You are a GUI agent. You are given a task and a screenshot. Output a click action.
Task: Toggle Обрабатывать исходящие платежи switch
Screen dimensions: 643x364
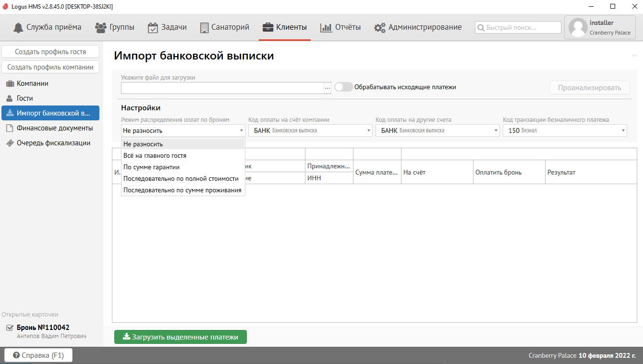pyautogui.click(x=343, y=87)
